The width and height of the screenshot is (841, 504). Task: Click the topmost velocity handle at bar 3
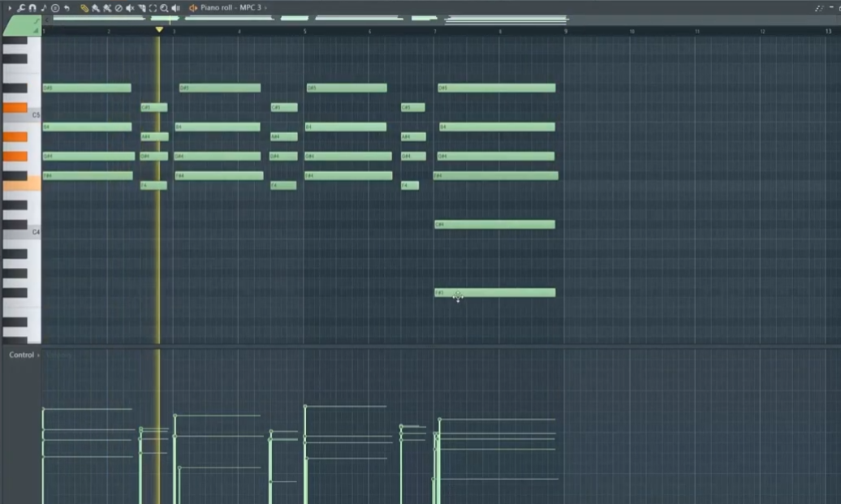[x=175, y=416]
